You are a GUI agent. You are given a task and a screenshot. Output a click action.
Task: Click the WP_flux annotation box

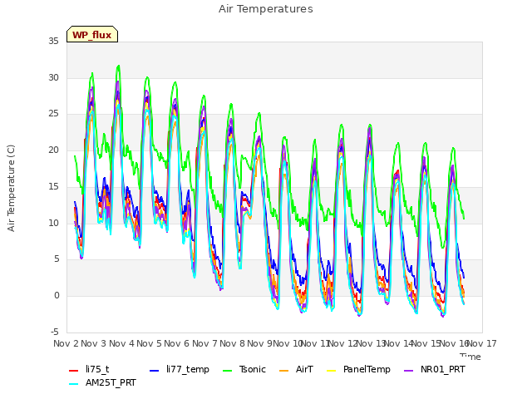92,34
